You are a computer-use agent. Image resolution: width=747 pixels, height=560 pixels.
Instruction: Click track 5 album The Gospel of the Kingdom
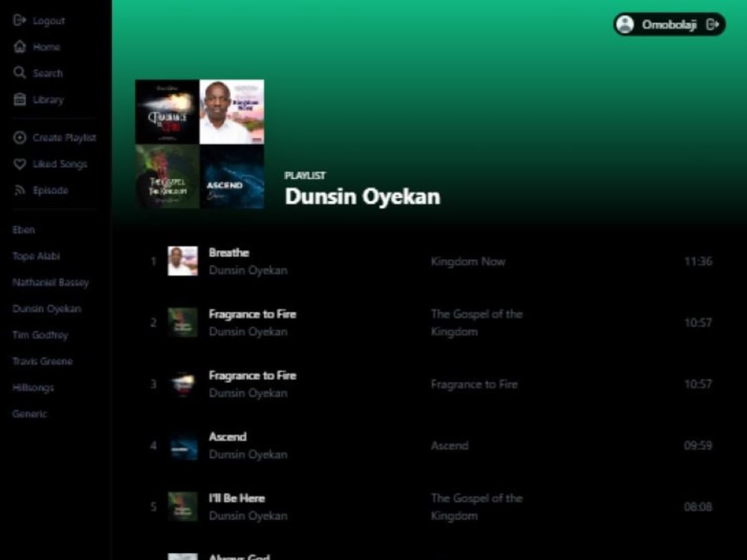[477, 507]
